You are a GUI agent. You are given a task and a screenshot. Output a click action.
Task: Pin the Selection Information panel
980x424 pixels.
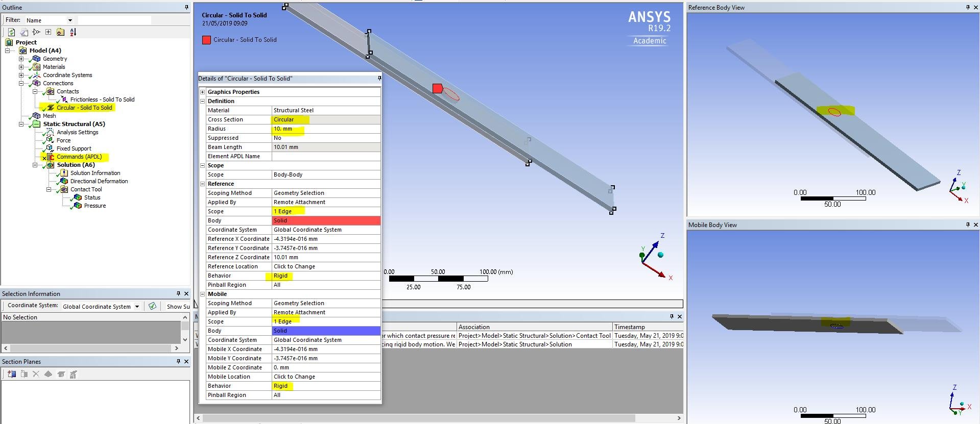click(178, 293)
